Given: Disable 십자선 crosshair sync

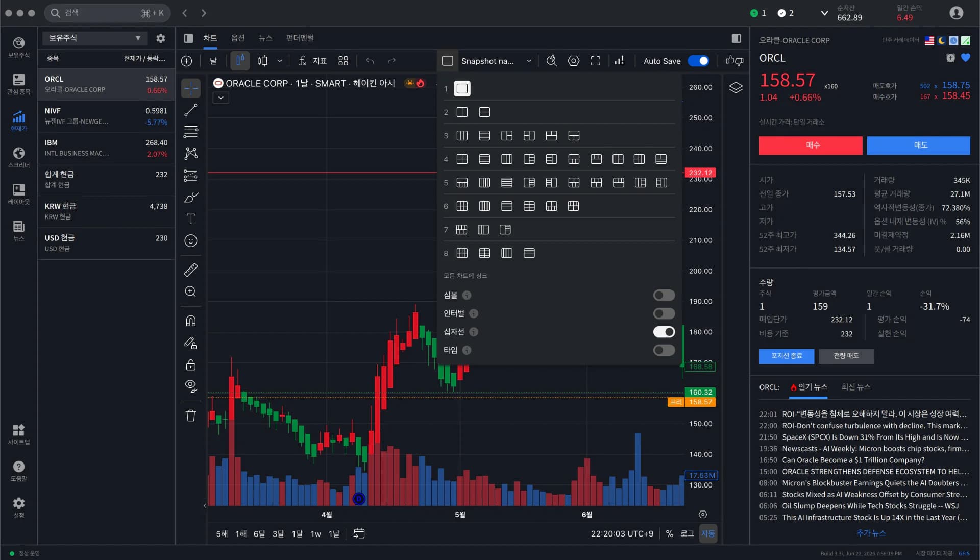Looking at the screenshot, I should click(x=664, y=332).
